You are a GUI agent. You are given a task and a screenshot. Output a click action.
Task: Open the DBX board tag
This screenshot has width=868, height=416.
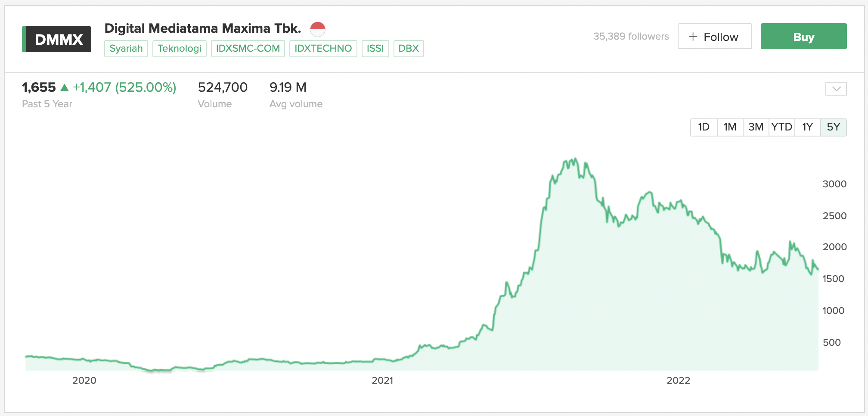tap(409, 48)
